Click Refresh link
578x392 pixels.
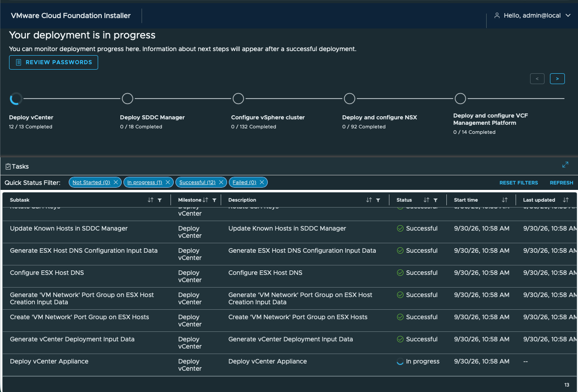click(561, 183)
